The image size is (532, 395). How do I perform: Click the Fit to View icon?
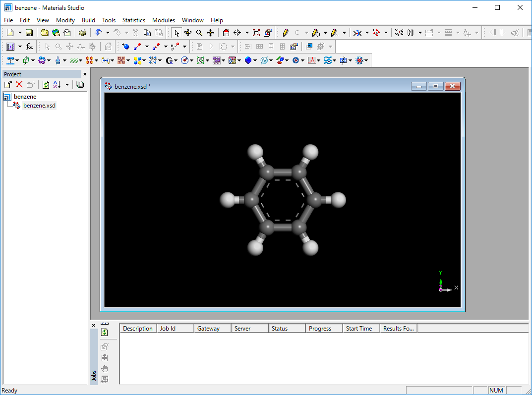(x=256, y=33)
